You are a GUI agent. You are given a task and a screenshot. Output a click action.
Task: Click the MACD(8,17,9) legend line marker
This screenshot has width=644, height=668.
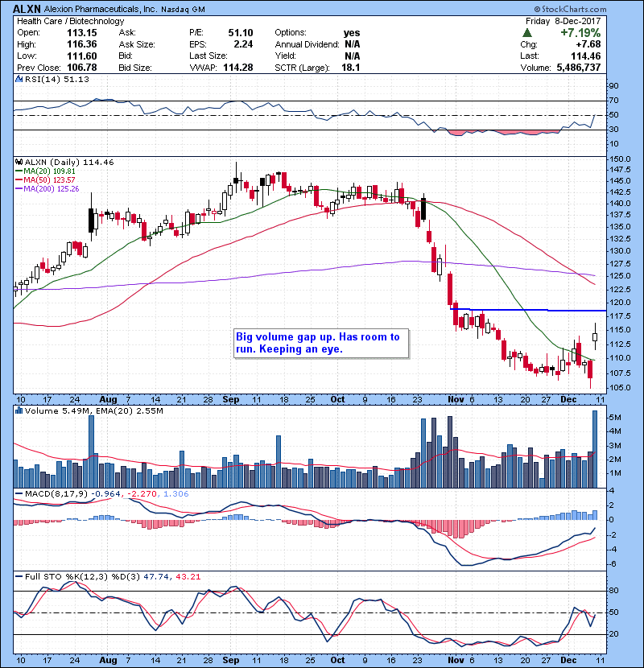coord(19,494)
